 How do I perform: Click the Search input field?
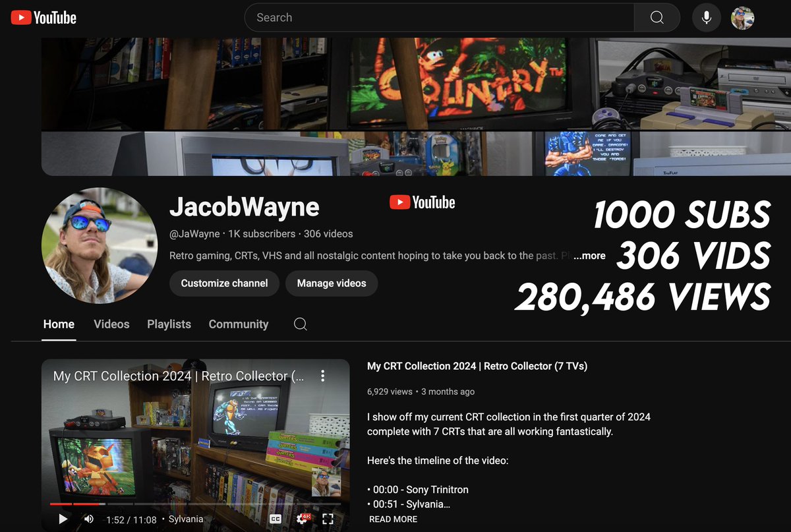pos(439,18)
